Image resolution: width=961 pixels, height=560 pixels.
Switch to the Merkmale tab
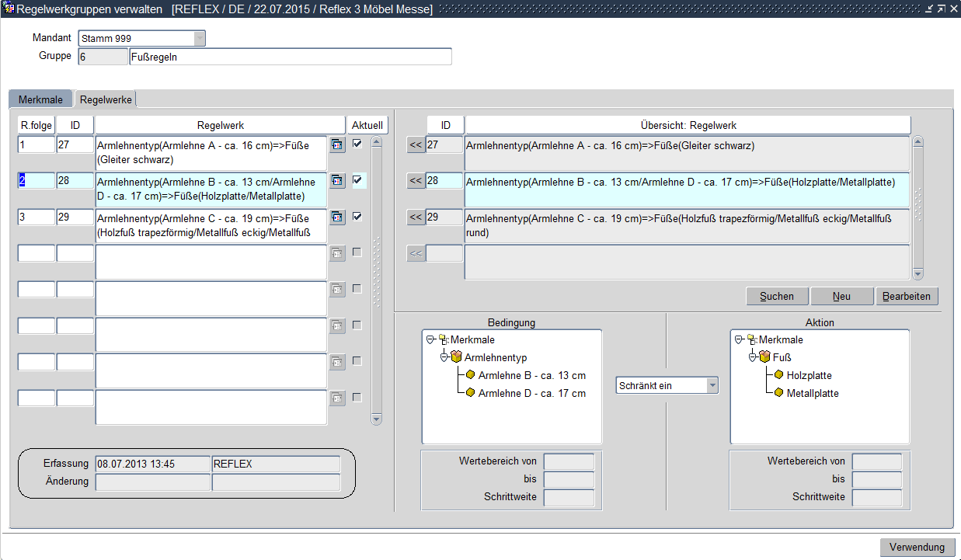click(x=40, y=99)
